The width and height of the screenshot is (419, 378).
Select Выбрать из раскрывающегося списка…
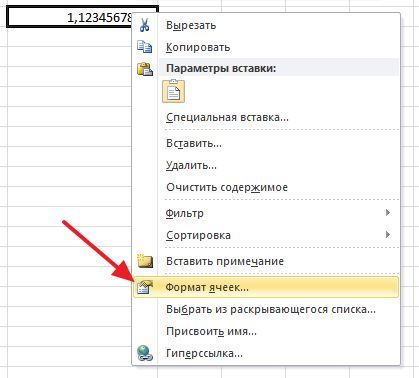coord(266,309)
